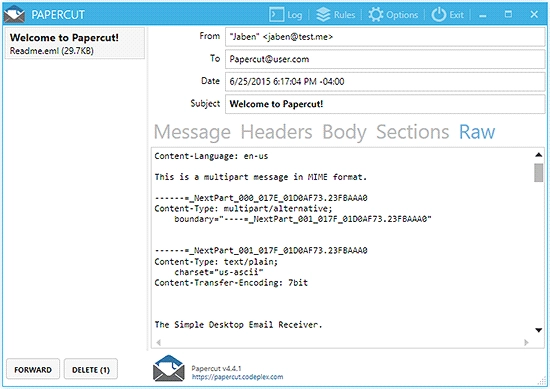The height and width of the screenshot is (389, 550).
Task: Open Options via the gear icon
Action: (x=376, y=15)
